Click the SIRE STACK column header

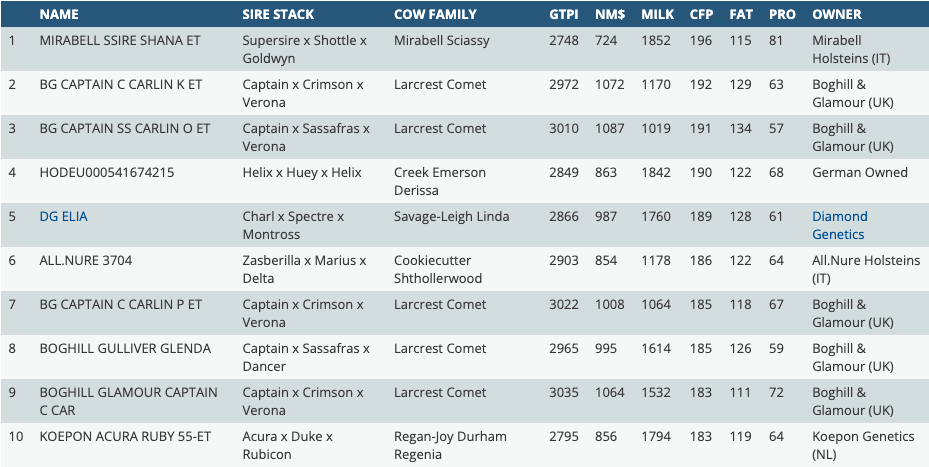[278, 15]
